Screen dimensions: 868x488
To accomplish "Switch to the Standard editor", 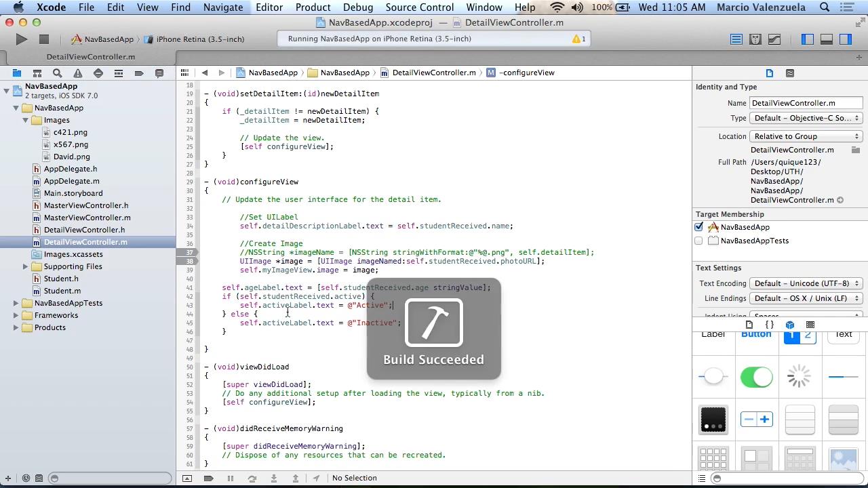I will (x=736, y=39).
